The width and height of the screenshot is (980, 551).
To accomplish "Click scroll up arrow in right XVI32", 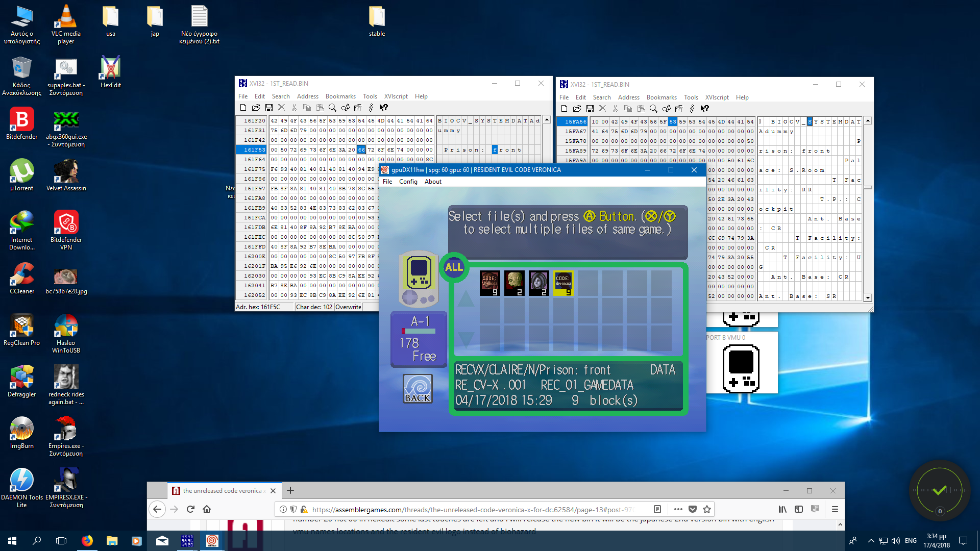I will (x=868, y=121).
